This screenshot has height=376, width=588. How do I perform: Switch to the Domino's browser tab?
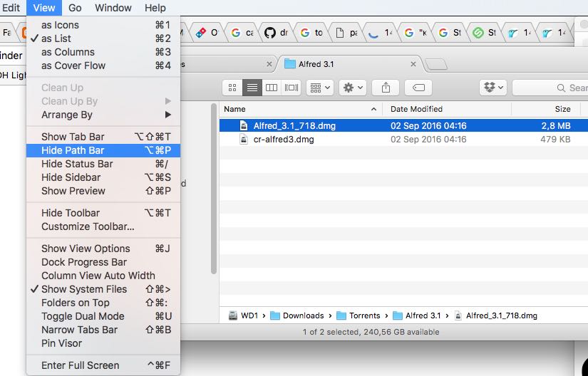(x=207, y=33)
